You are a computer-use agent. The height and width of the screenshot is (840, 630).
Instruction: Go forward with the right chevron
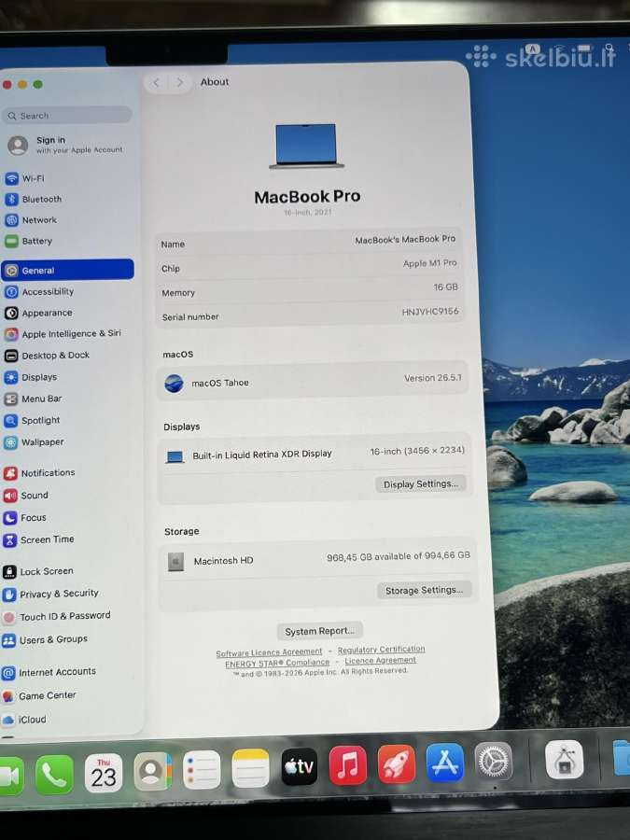179,82
